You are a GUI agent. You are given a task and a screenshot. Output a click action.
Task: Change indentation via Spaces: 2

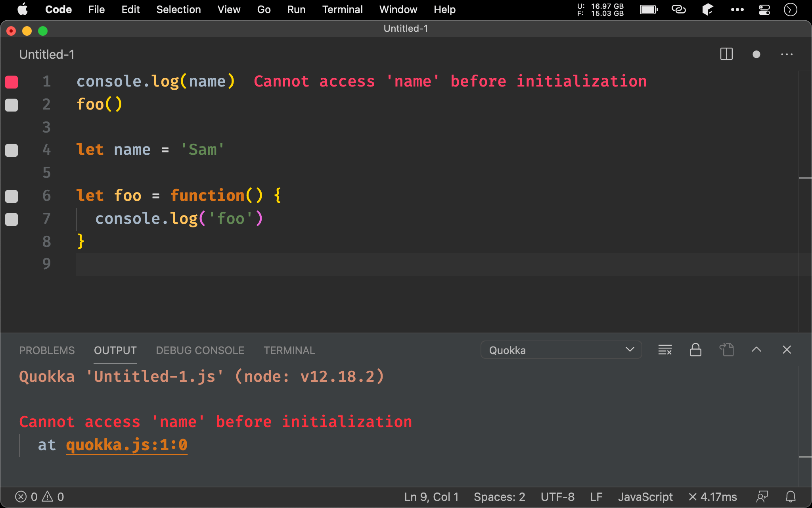click(x=500, y=497)
